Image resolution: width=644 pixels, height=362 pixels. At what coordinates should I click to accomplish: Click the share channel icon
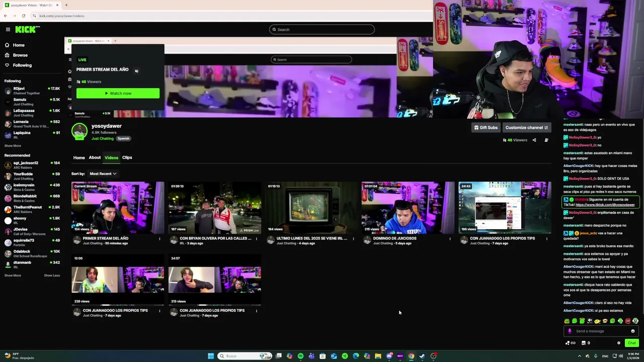coord(534,140)
